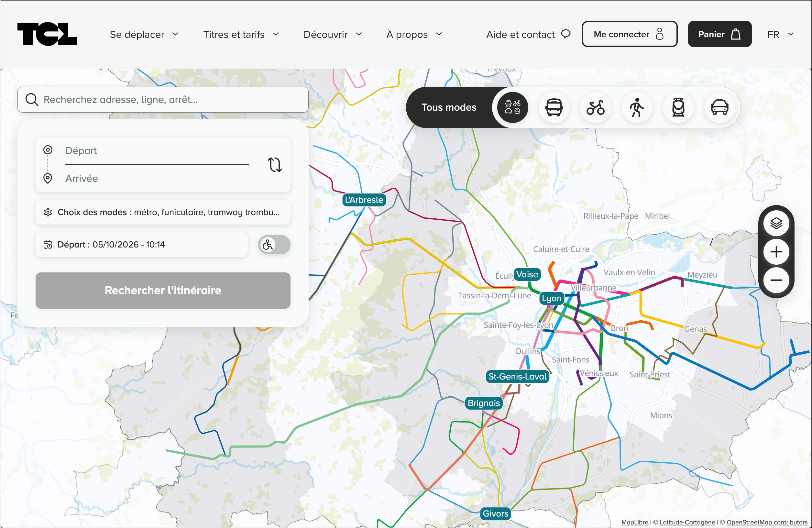
Task: Swap departure and arrival fields
Action: click(275, 164)
